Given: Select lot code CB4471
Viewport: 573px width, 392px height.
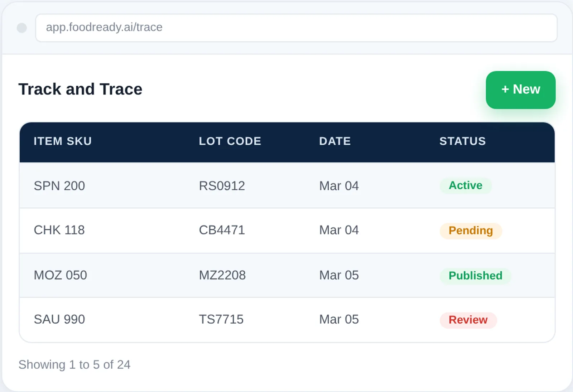Looking at the screenshot, I should [x=222, y=230].
